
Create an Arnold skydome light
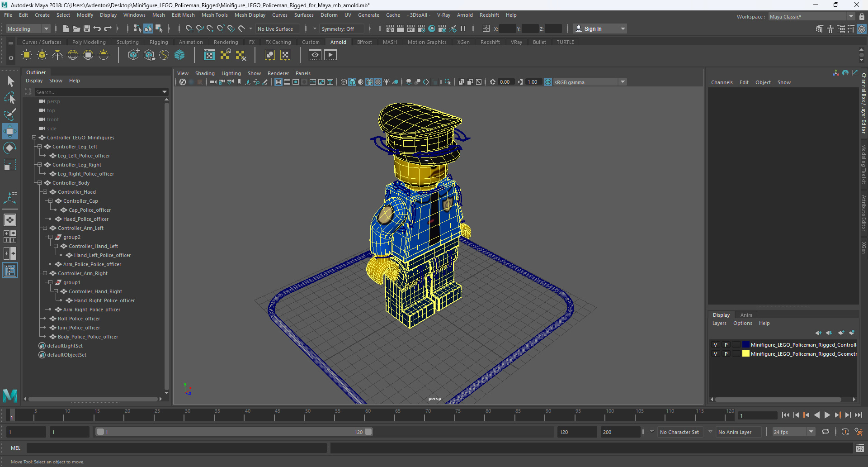pos(73,55)
